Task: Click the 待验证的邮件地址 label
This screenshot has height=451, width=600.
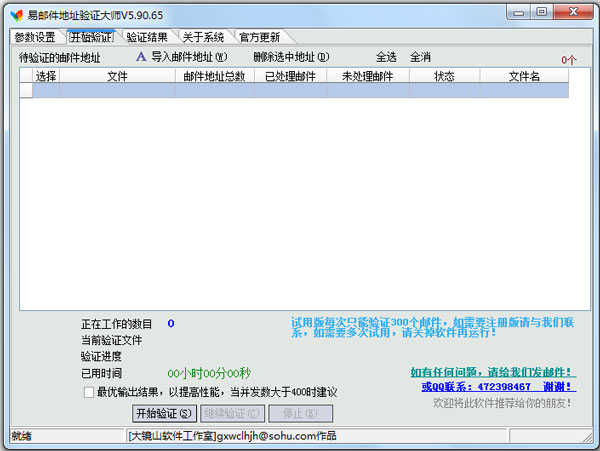Action: point(59,58)
